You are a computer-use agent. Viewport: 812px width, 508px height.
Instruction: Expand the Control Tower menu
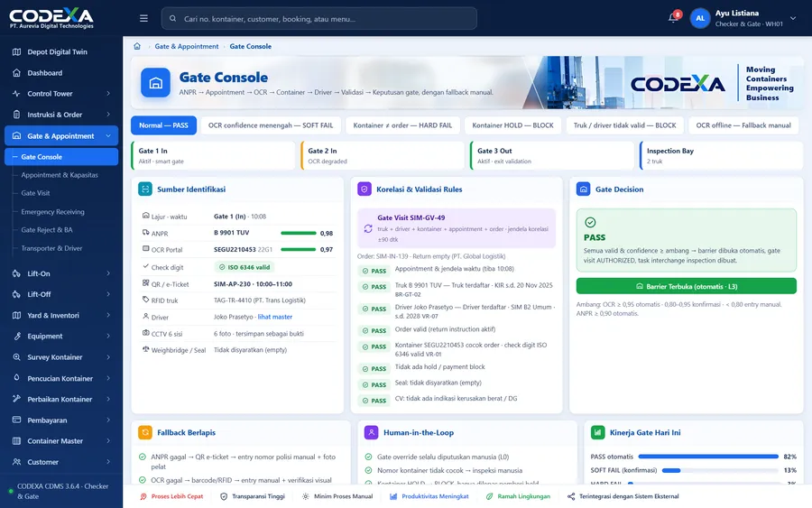click(108, 94)
